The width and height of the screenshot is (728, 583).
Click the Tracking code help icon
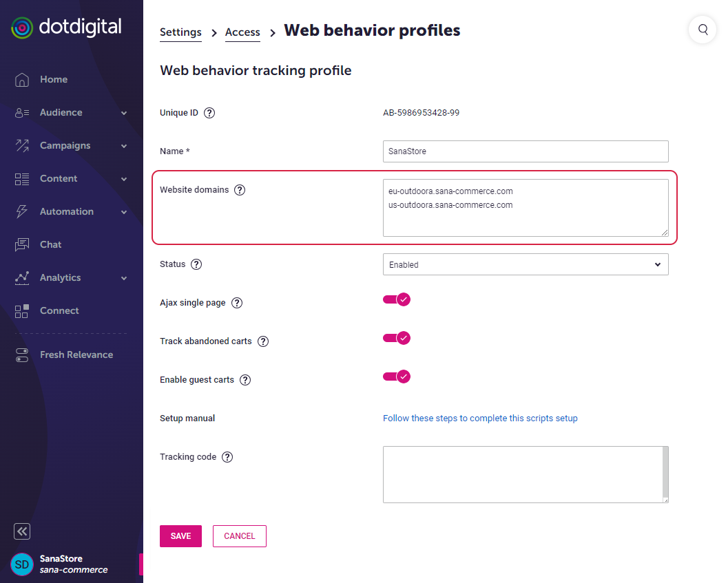coord(227,457)
